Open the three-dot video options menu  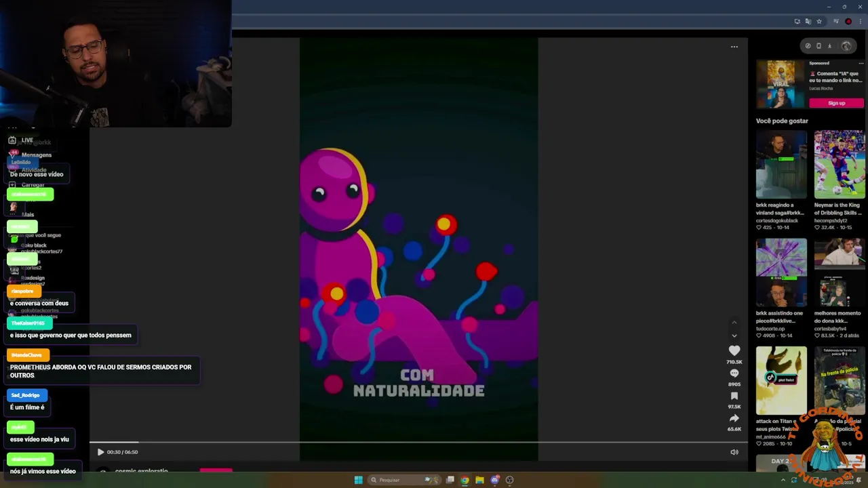[734, 47]
